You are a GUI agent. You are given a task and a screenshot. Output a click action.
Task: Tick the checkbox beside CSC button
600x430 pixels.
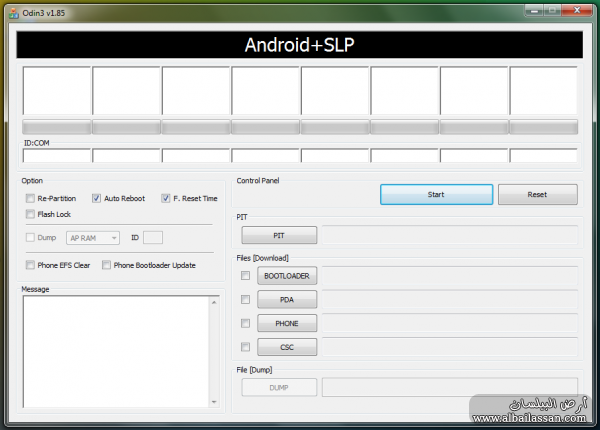pos(245,347)
